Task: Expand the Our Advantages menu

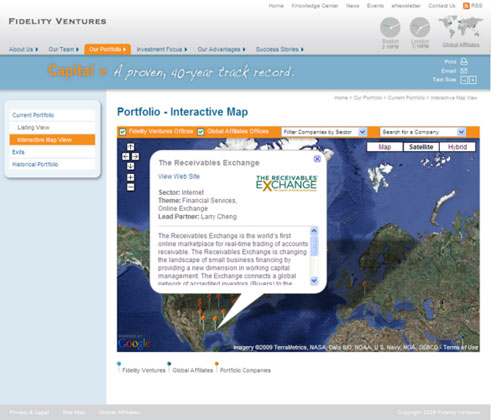Action: pos(221,49)
